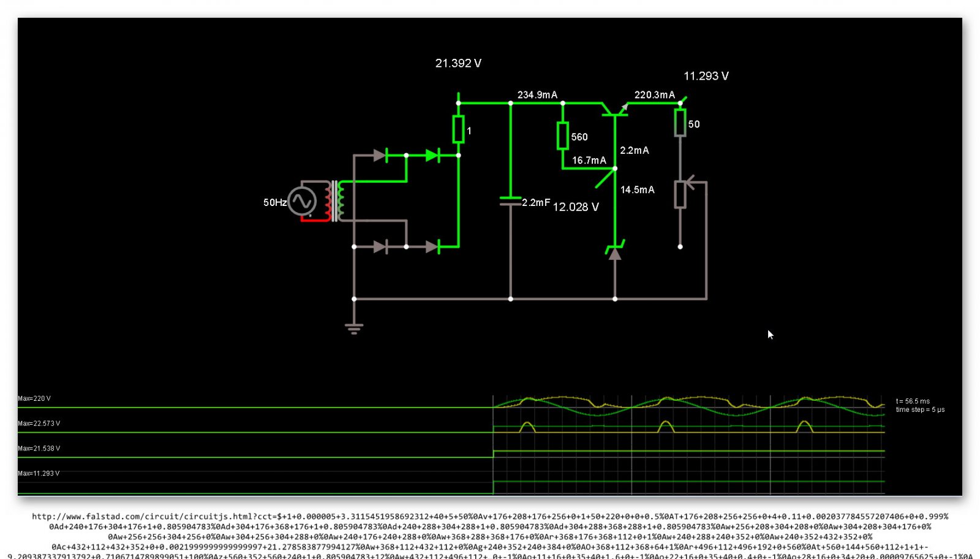Click the 50Hz AC voltage source
Screen dimensions: 980x559
(x=301, y=201)
